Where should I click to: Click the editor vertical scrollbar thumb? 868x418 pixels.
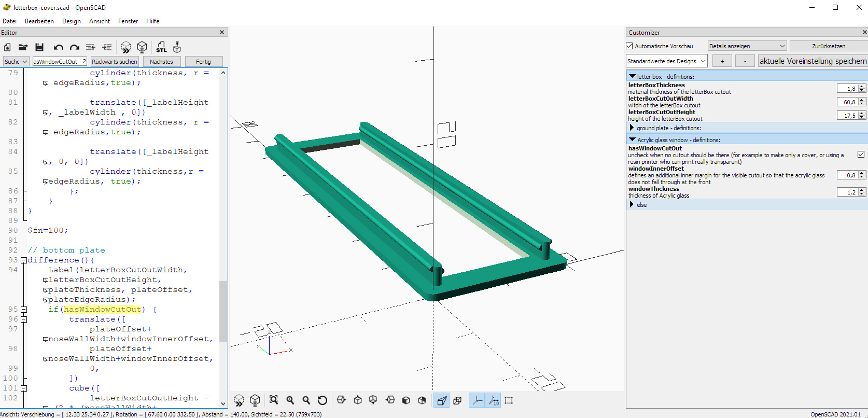pyautogui.click(x=223, y=311)
